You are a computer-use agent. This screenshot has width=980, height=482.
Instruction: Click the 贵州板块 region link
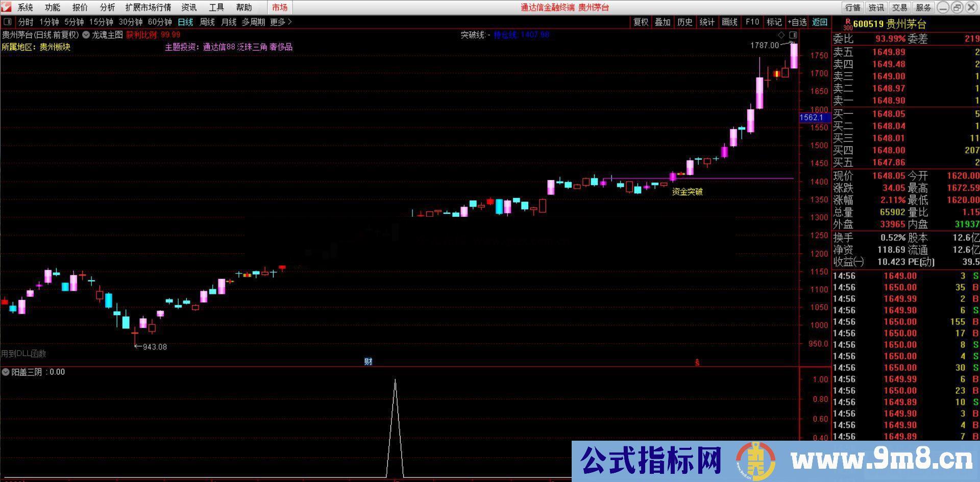tap(55, 47)
